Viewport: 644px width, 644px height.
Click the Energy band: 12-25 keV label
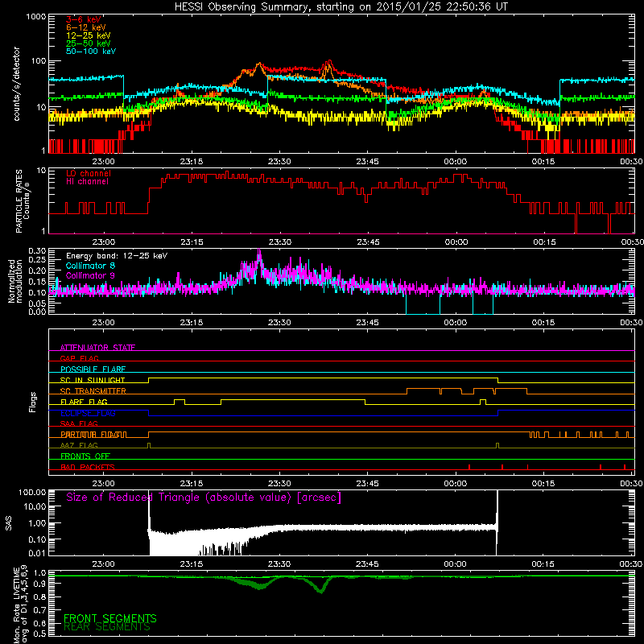coord(117,256)
